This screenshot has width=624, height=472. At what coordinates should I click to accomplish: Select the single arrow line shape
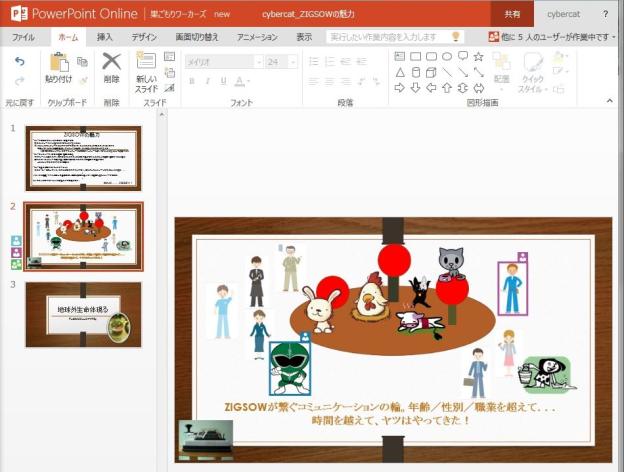[x=463, y=72]
